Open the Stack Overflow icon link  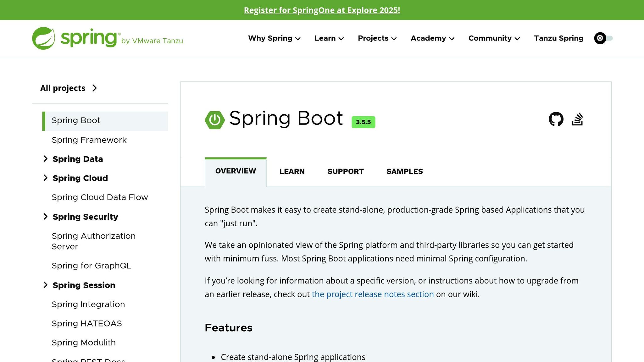[577, 119]
